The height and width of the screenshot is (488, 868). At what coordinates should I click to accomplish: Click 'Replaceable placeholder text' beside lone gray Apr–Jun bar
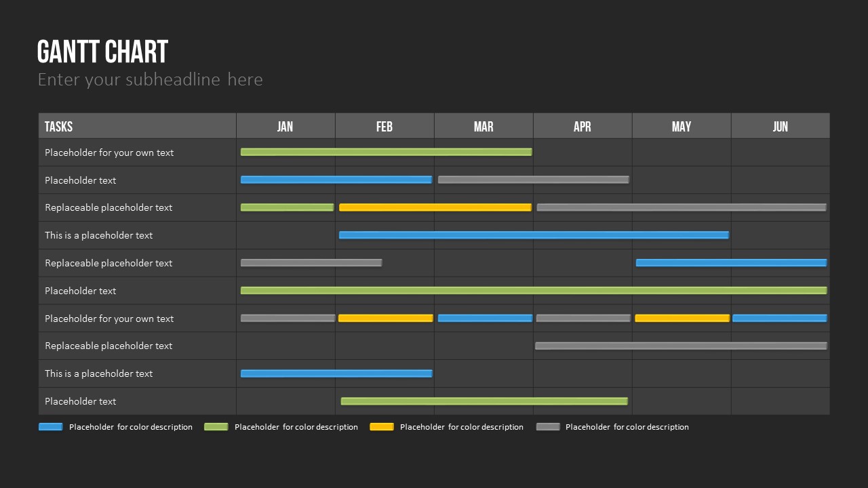coord(108,346)
